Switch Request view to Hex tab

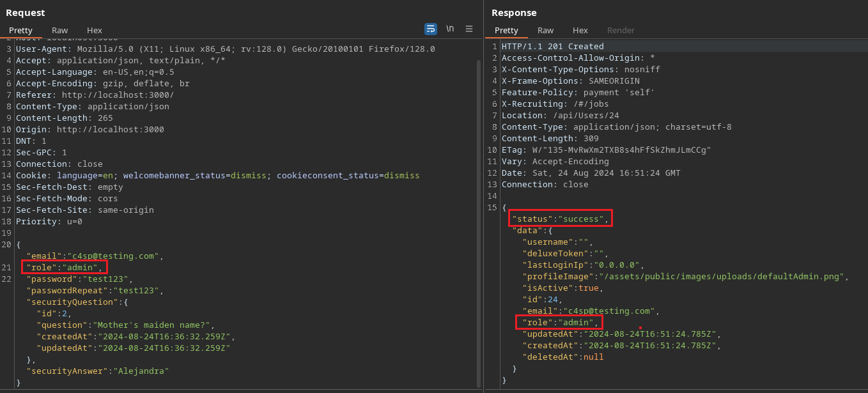(94, 30)
